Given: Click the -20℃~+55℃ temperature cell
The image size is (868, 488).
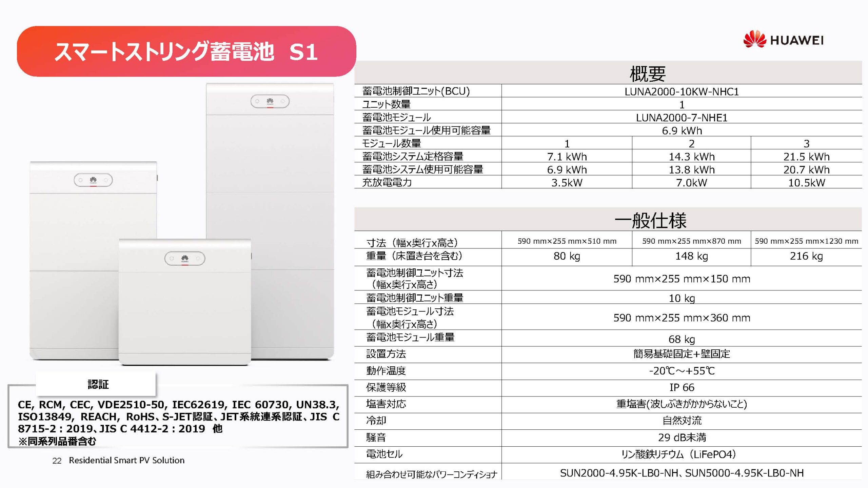Looking at the screenshot, I should click(x=682, y=371).
